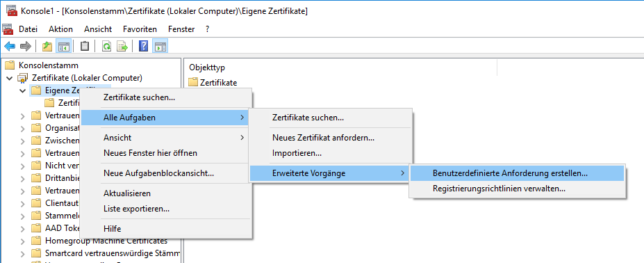Click the blue Back arrow toolbar icon
The width and height of the screenshot is (644, 263).
click(10, 46)
